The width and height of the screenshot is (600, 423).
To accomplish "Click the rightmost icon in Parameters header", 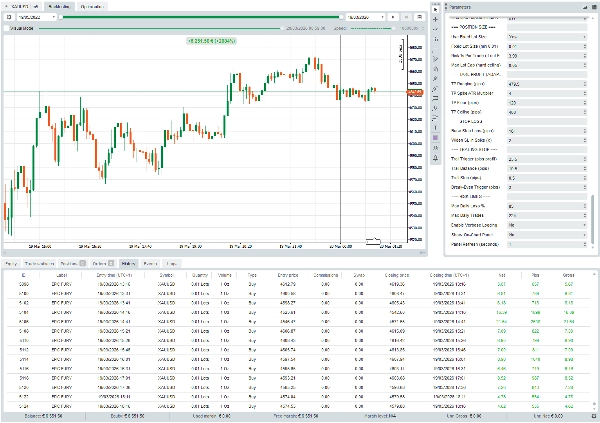I will 592,7.
